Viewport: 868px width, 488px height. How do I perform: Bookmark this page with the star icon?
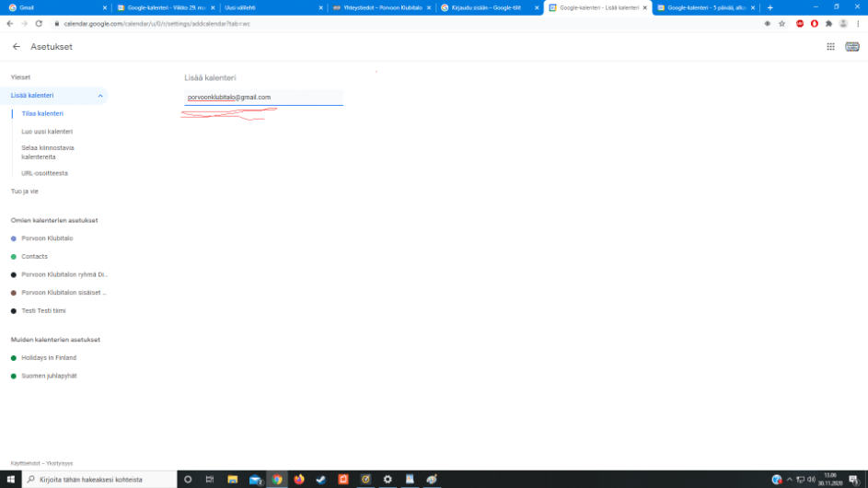point(781,23)
